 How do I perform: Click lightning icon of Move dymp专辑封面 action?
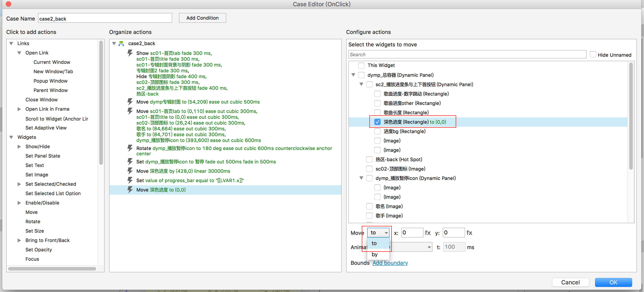[x=130, y=102]
